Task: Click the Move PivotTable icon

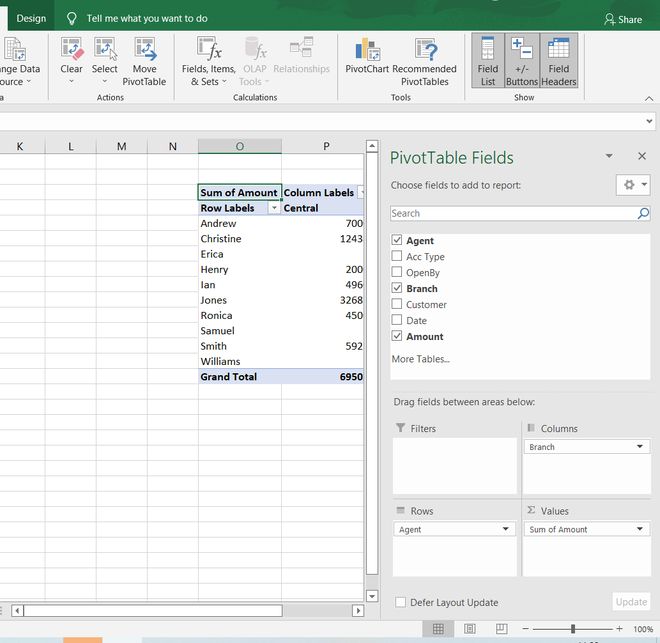Action: coord(144,61)
